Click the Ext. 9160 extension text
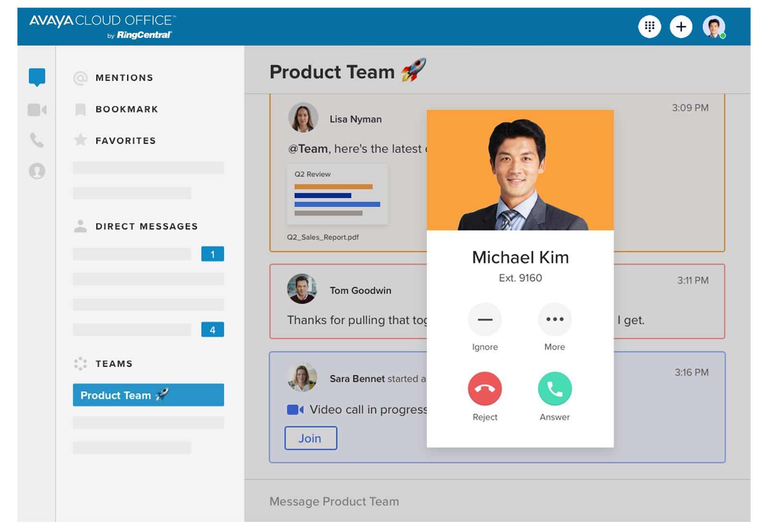Viewport: 768px width, 532px height. [520, 278]
